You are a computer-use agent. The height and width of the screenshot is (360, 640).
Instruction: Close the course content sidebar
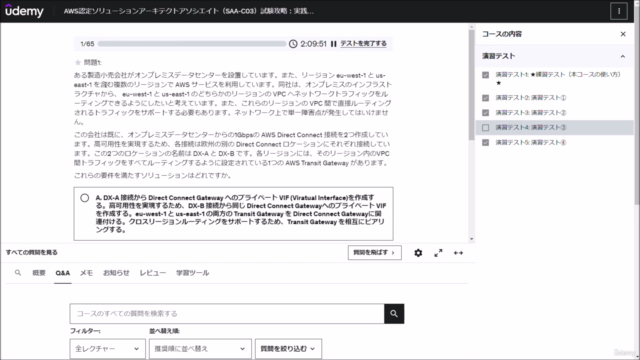pyautogui.click(x=623, y=34)
